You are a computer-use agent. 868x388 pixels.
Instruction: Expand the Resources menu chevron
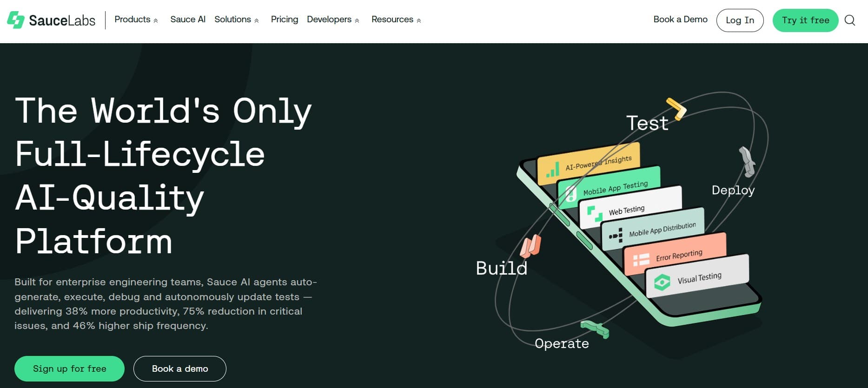[x=419, y=20]
